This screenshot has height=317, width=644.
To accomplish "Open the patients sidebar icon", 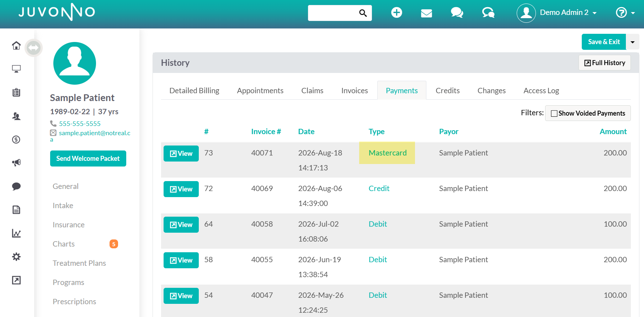I will click(x=16, y=116).
